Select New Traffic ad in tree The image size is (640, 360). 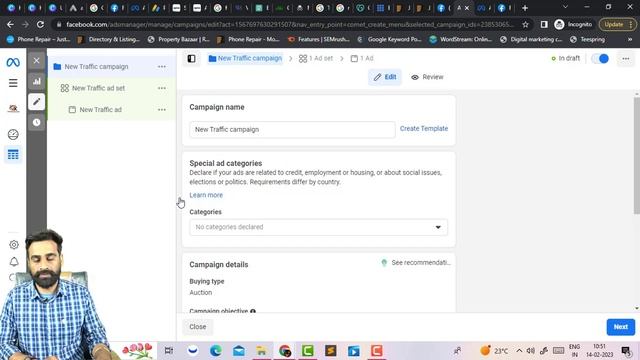pos(100,110)
